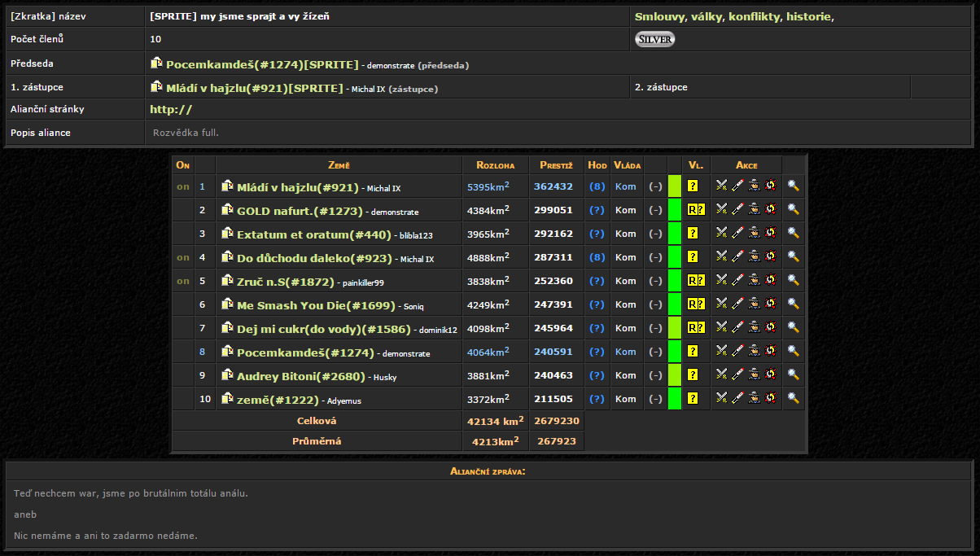The height and width of the screenshot is (556, 980).
Task: Click prestige value 362432
Action: pos(553,186)
